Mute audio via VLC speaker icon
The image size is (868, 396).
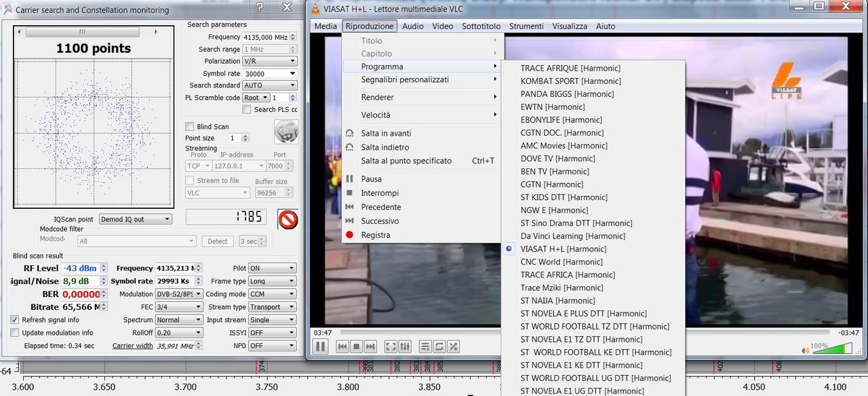(806, 351)
